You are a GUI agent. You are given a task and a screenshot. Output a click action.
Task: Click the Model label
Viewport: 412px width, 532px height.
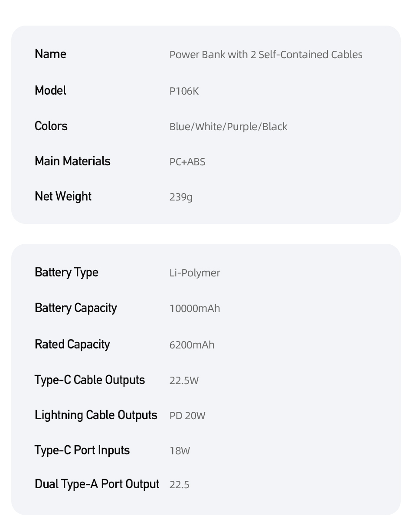[50, 91]
